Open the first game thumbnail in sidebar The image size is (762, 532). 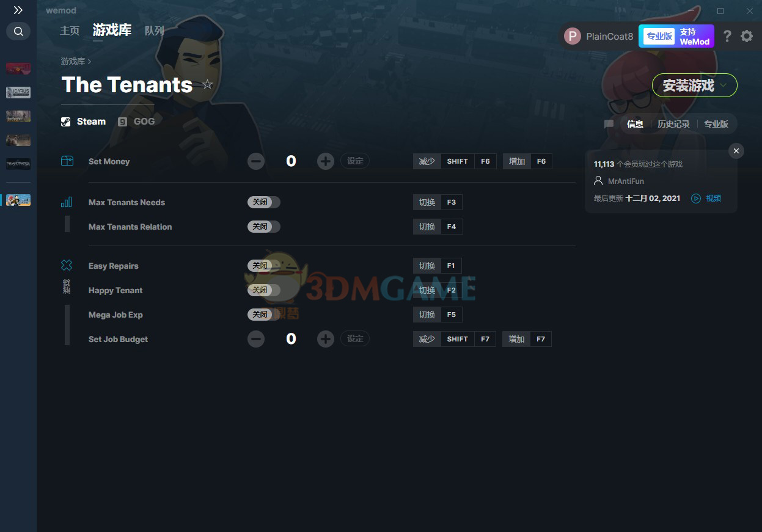point(18,68)
